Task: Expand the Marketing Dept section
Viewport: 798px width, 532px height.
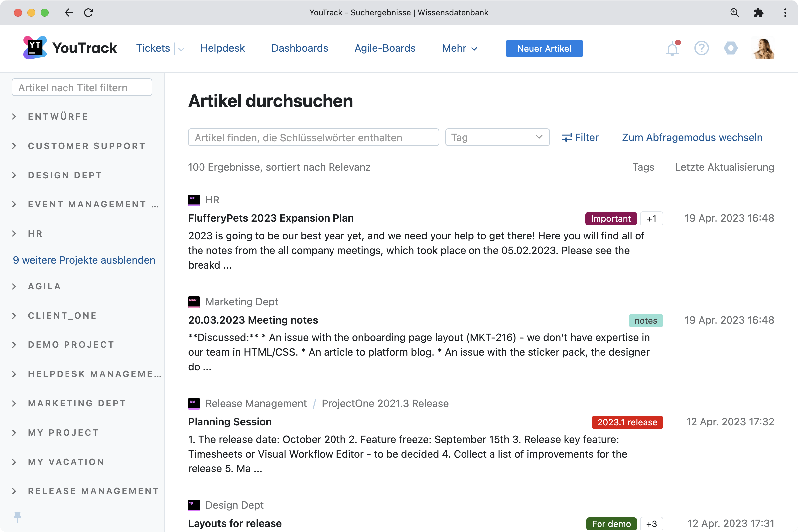Action: click(x=14, y=403)
